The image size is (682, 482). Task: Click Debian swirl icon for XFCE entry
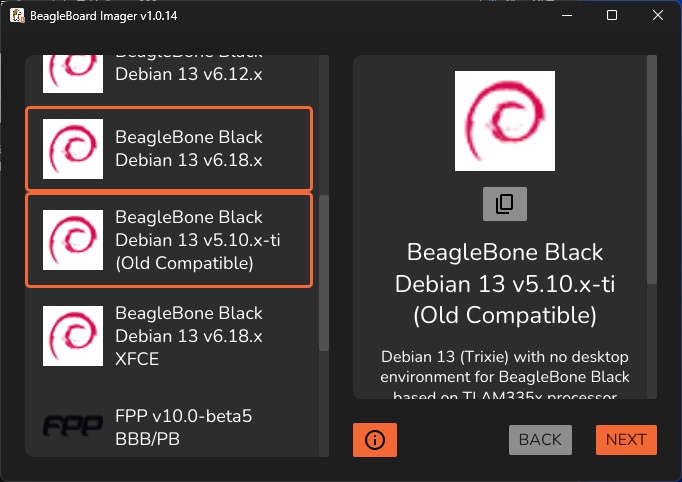(73, 336)
